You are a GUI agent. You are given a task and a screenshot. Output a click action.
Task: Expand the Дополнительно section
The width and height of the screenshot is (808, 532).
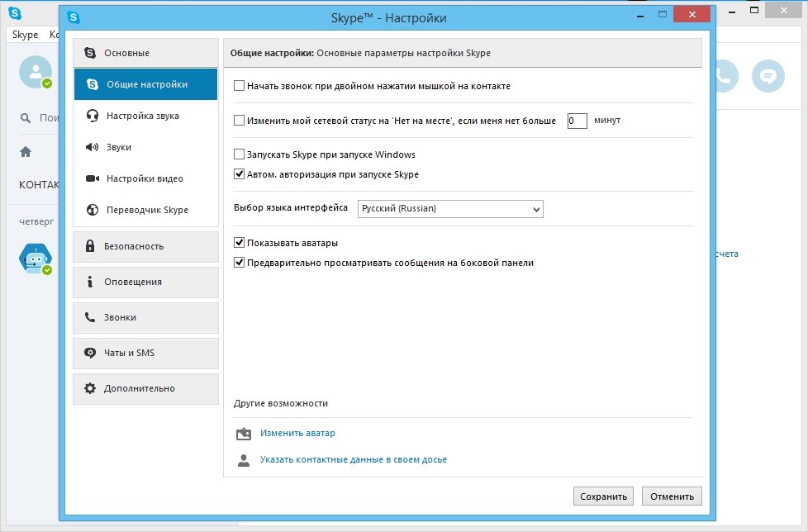(146, 388)
